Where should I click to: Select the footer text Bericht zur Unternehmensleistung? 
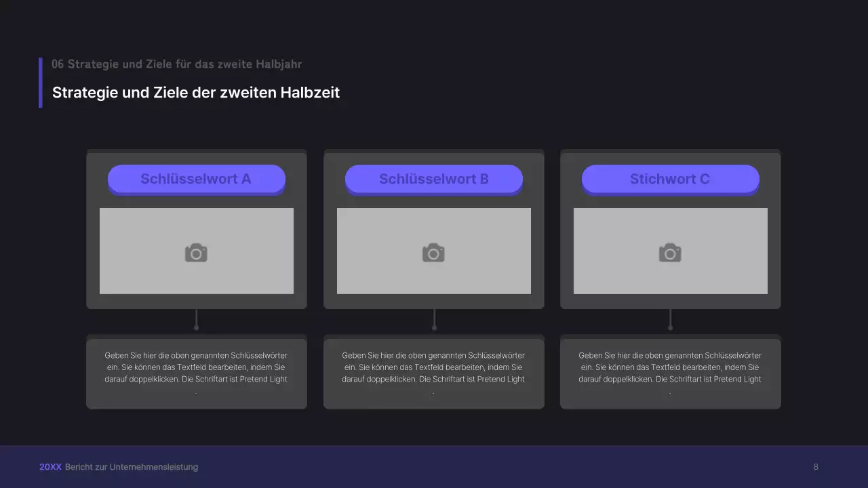tap(132, 467)
